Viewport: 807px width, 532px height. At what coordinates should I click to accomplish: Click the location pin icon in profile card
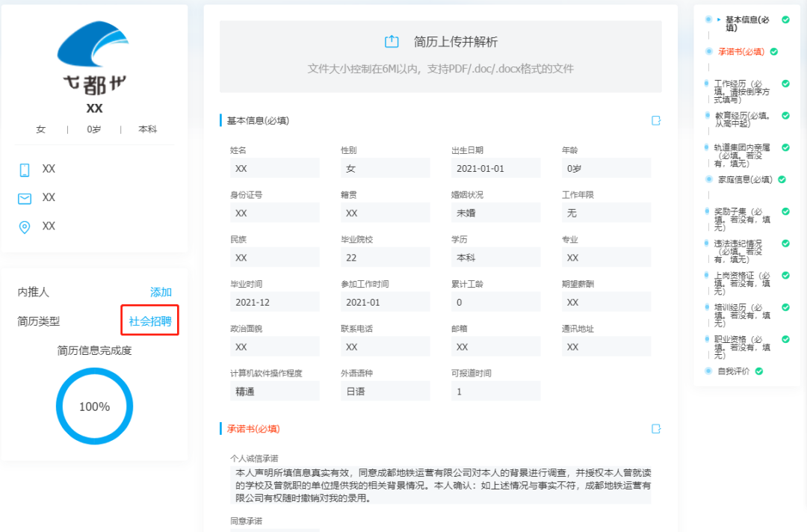click(x=24, y=226)
